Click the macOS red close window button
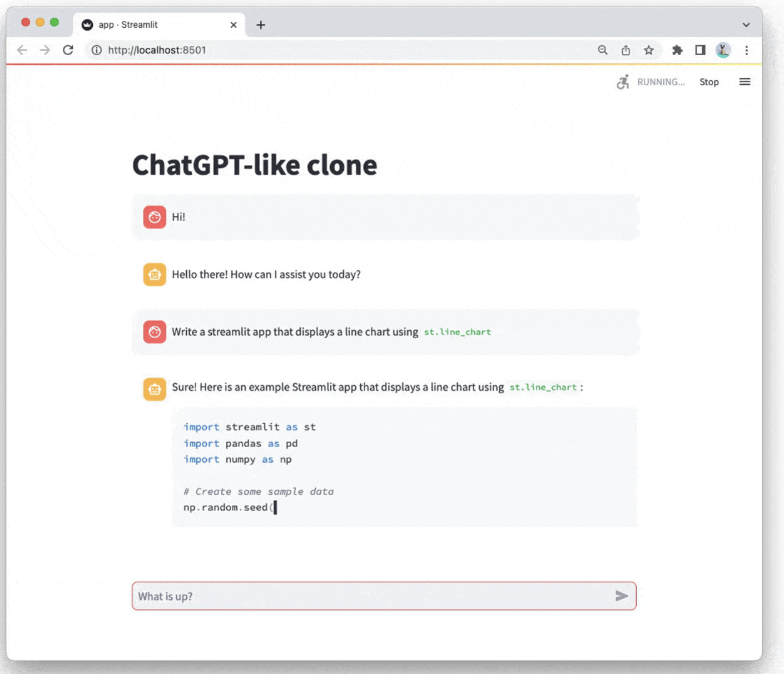The height and width of the screenshot is (674, 784). click(x=26, y=22)
